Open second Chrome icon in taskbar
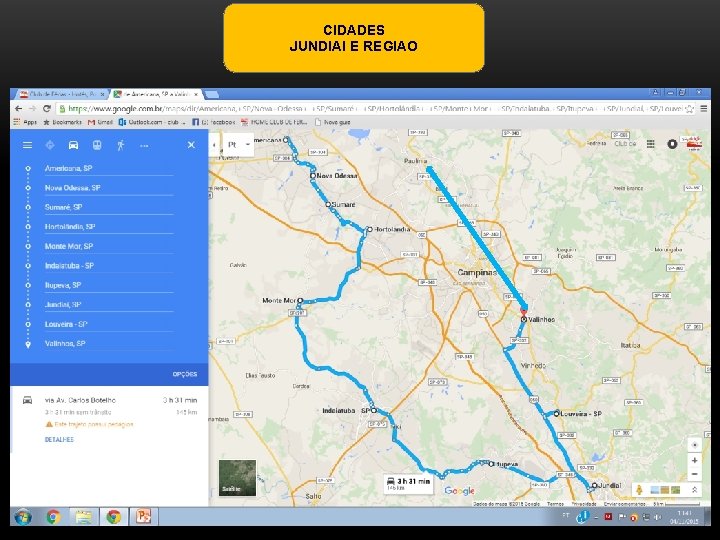 [114, 517]
